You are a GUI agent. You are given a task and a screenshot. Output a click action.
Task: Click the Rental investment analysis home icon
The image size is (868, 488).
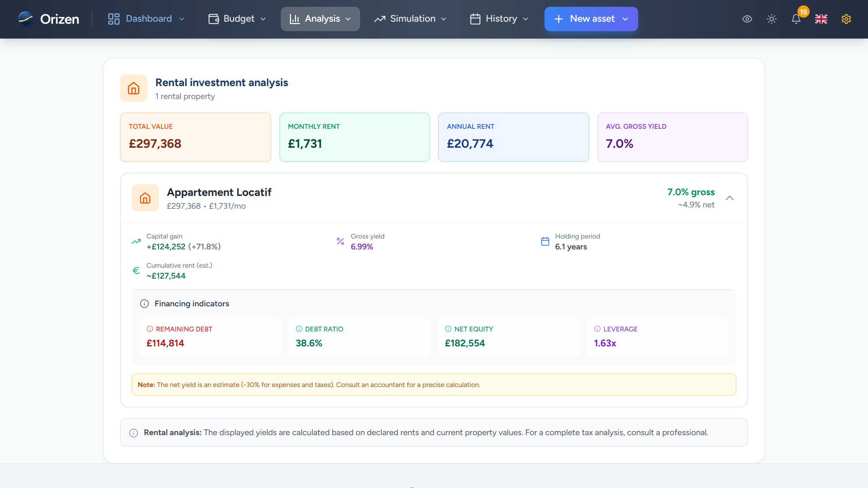133,88
